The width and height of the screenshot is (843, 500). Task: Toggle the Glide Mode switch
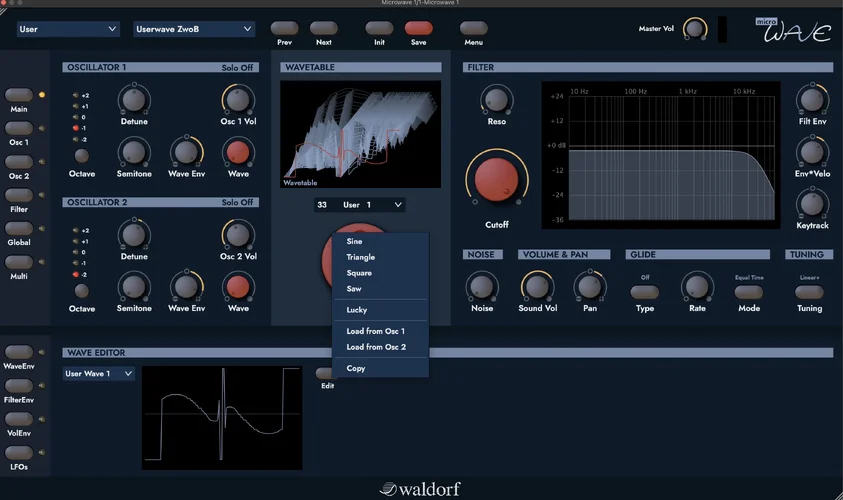pos(749,292)
